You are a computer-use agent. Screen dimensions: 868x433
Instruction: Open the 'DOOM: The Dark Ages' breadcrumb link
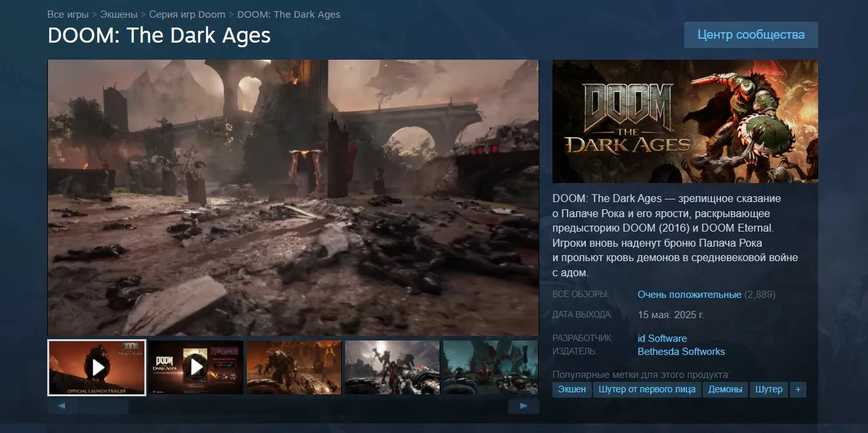[289, 14]
